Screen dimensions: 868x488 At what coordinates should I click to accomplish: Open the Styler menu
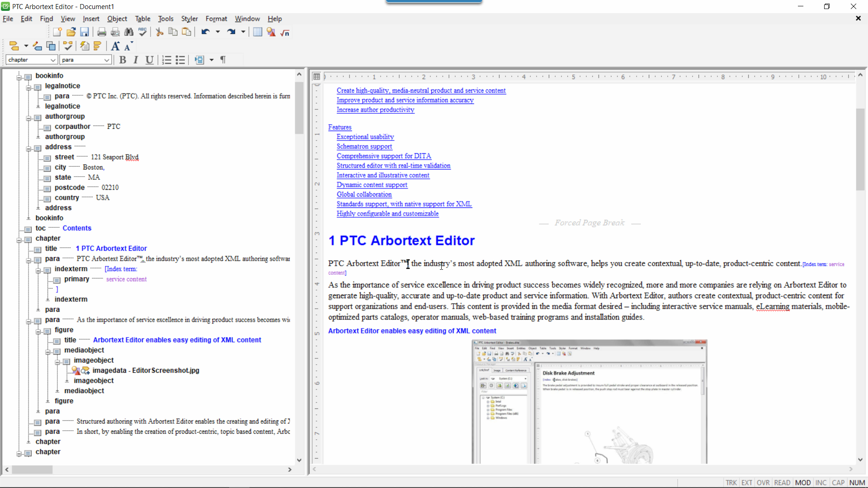click(189, 19)
